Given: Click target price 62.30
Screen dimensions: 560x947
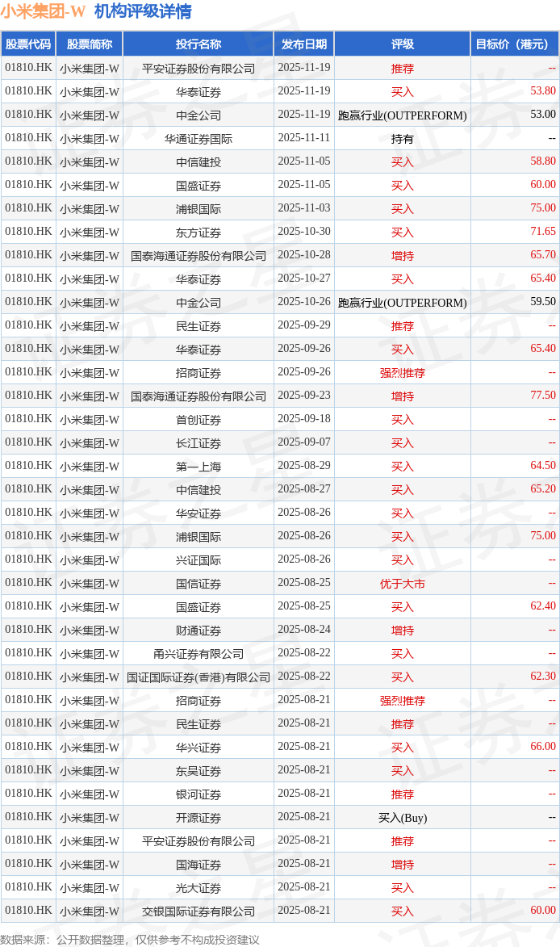Looking at the screenshot, I should point(542,677).
